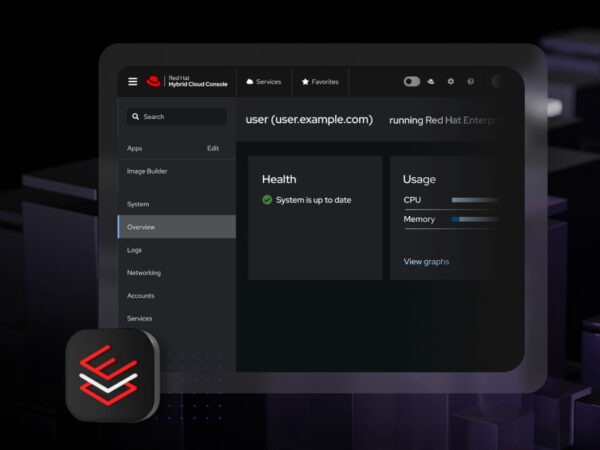Open the help question mark icon
600x450 pixels.
tap(471, 82)
